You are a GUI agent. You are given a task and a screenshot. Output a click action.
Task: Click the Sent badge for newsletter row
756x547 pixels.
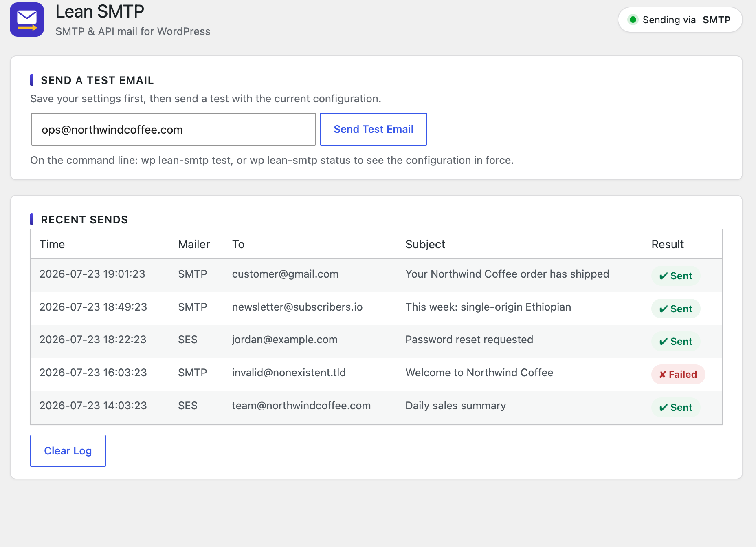(676, 309)
